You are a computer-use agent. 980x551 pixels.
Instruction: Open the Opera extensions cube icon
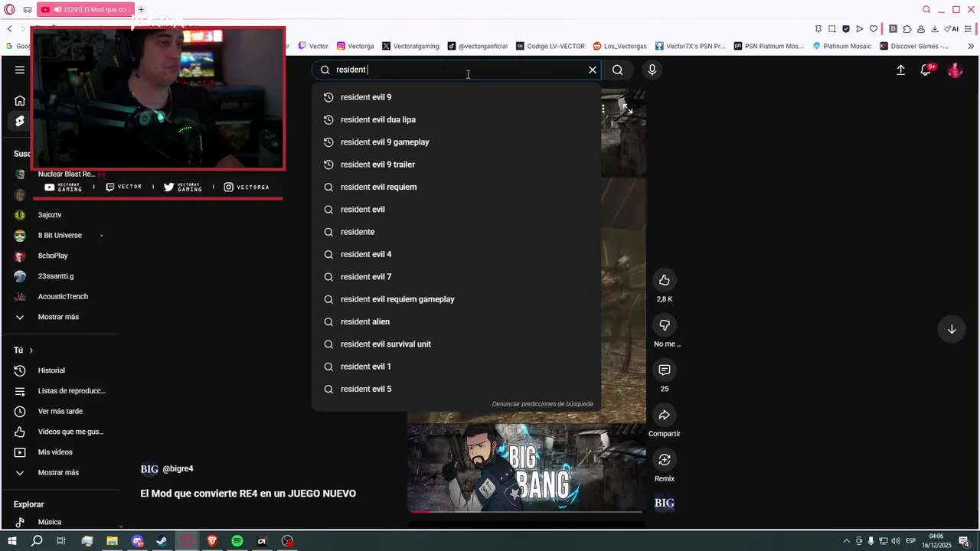[907, 29]
